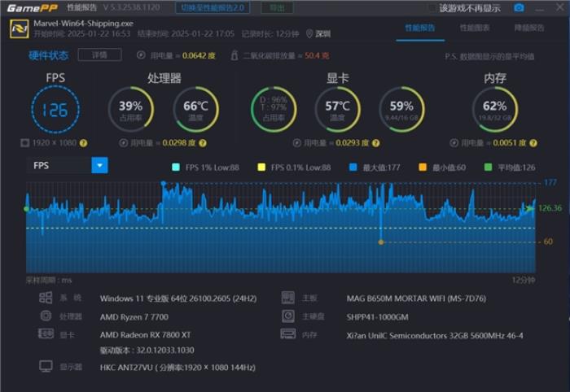Viewport: 570px width, 392px height.
Task: Click the green 平均值:126 legend swatch
Action: (489, 168)
